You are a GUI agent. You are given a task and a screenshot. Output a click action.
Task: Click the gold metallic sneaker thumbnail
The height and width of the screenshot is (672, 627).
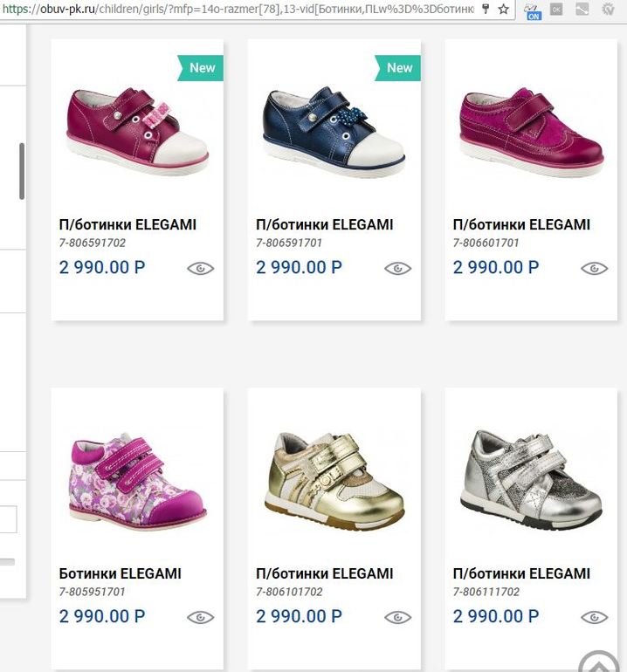tap(334, 481)
